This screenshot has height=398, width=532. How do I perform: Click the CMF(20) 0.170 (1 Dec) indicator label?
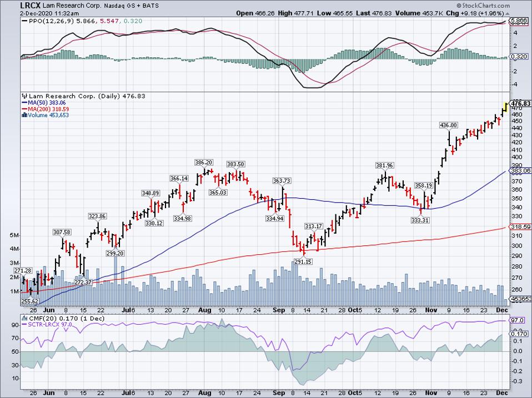(x=67, y=319)
